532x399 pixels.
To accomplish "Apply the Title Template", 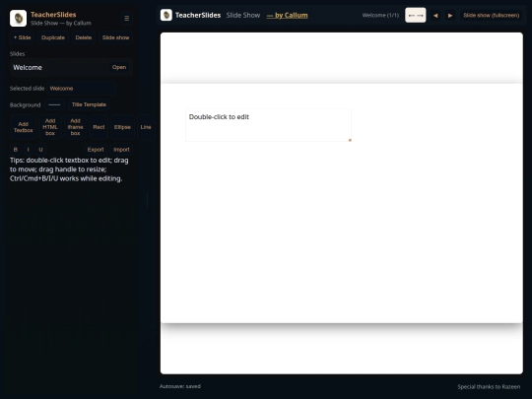I will pyautogui.click(x=89, y=104).
